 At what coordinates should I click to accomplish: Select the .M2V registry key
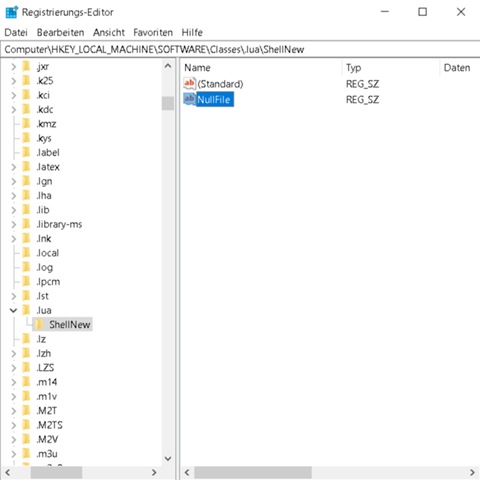[47, 439]
